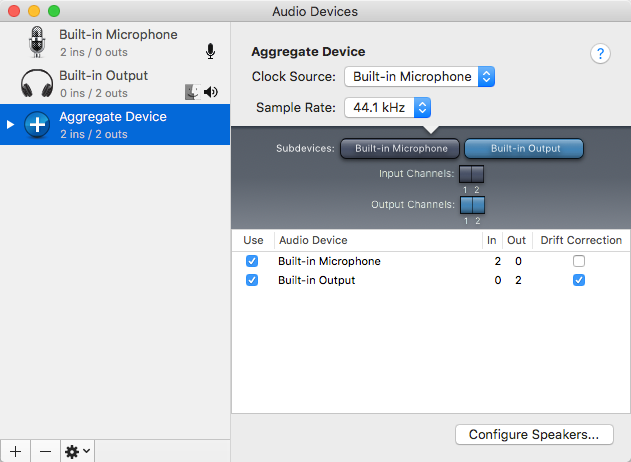Click the Drift Correction column header
631x462 pixels.
click(581, 240)
